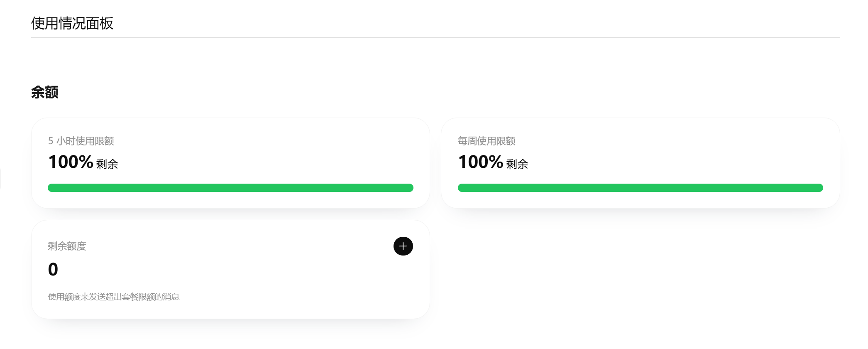868x349 pixels.
Task: Click the green weekly usage progress bar
Action: pos(640,188)
